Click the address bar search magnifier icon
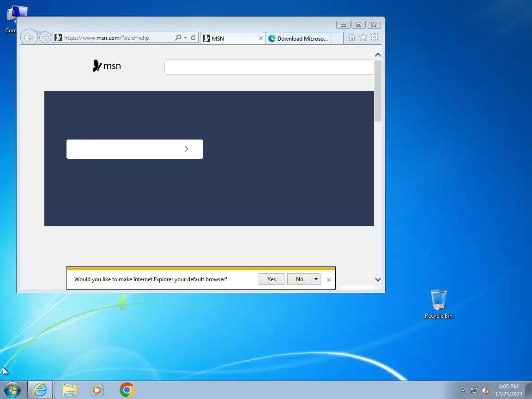 click(x=178, y=38)
